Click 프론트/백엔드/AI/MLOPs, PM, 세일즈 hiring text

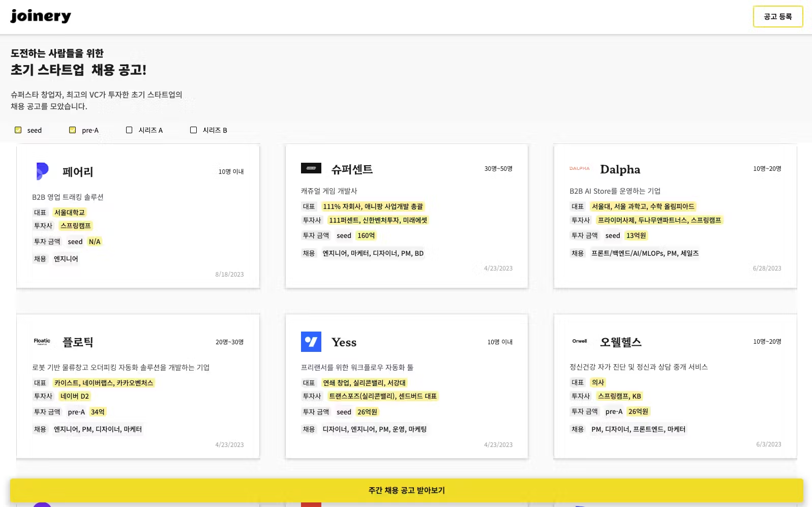[645, 253]
